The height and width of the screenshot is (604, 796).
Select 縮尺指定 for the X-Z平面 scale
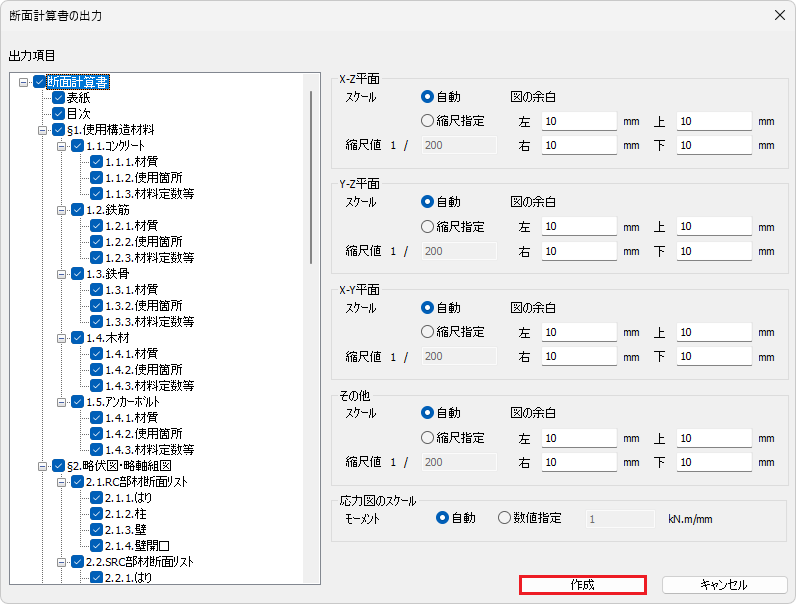click(x=428, y=121)
